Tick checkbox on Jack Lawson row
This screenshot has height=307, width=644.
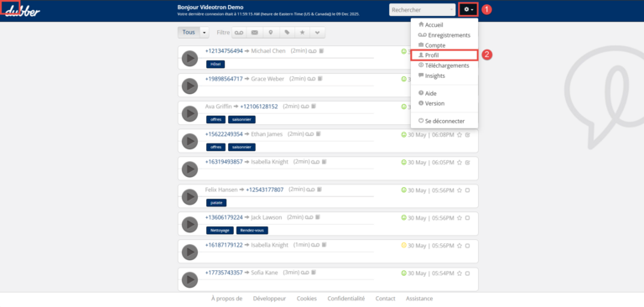(x=467, y=218)
